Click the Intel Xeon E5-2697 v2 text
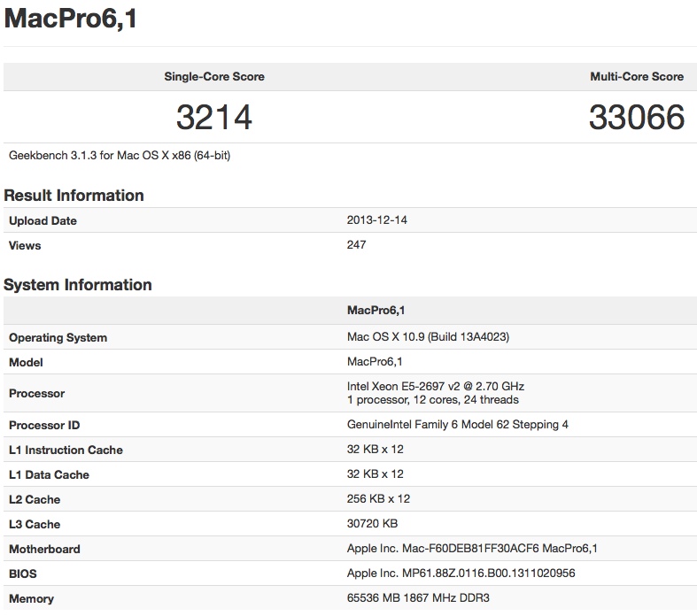Image resolution: width=697 pixels, height=616 pixels. click(x=436, y=387)
